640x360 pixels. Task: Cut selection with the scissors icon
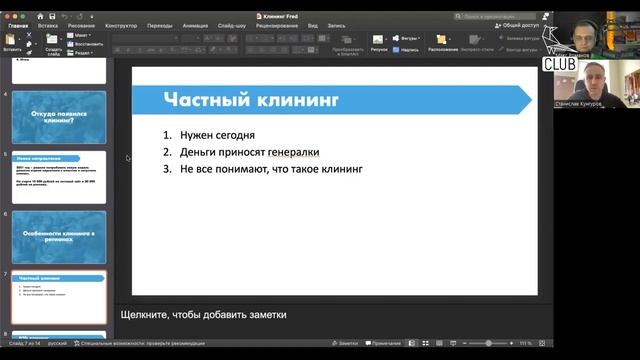29,35
